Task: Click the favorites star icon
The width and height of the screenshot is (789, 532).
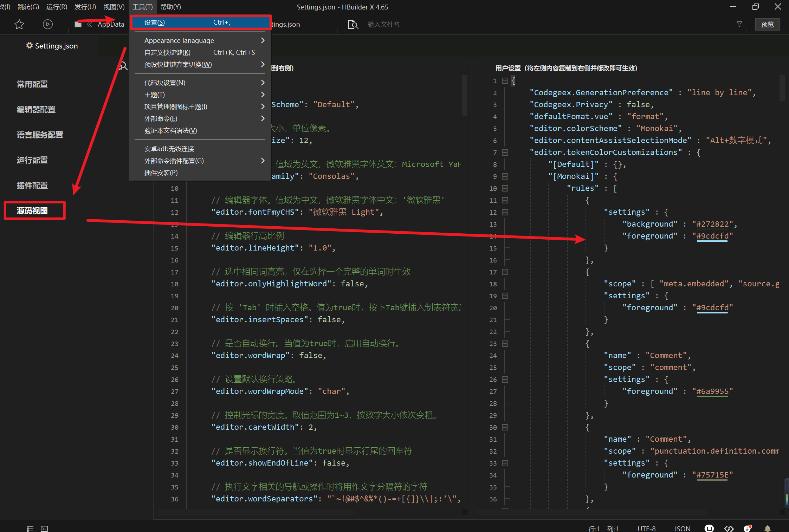Action: tap(19, 24)
